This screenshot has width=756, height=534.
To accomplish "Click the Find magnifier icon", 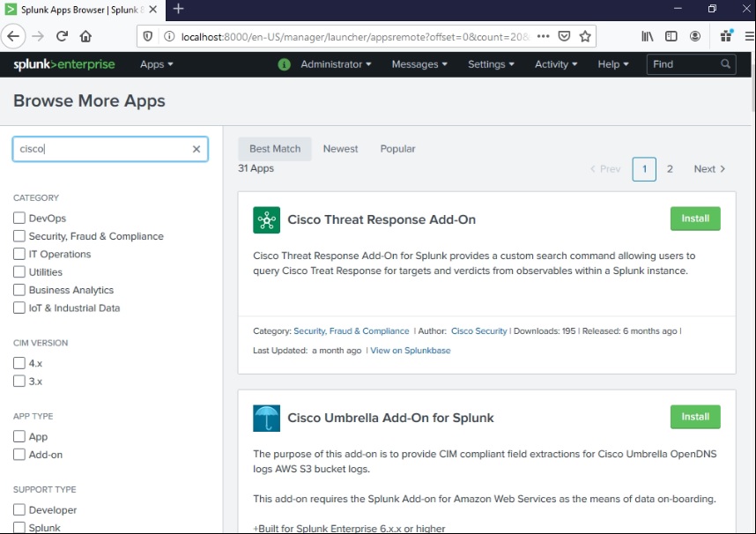I will coord(725,64).
